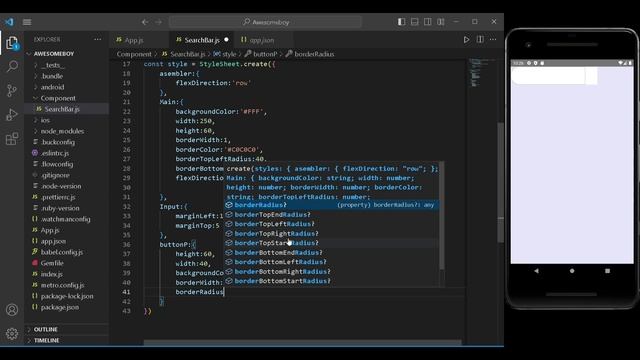Toggle the bottom panel layout icon

415,22
